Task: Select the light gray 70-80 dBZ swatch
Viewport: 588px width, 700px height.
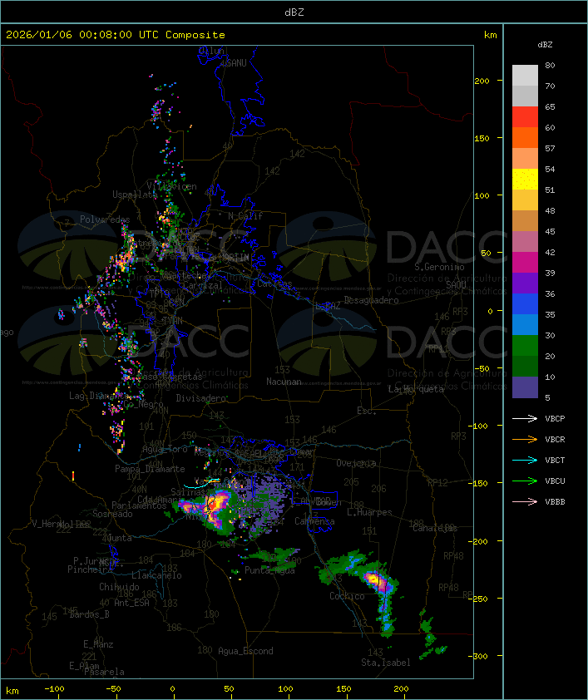Action: pyautogui.click(x=525, y=76)
